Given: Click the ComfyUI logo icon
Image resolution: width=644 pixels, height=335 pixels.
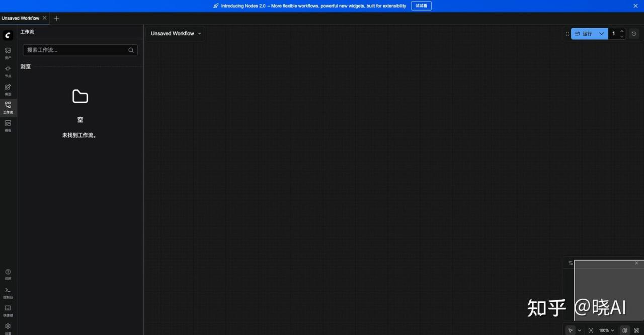Looking at the screenshot, I should pos(8,35).
